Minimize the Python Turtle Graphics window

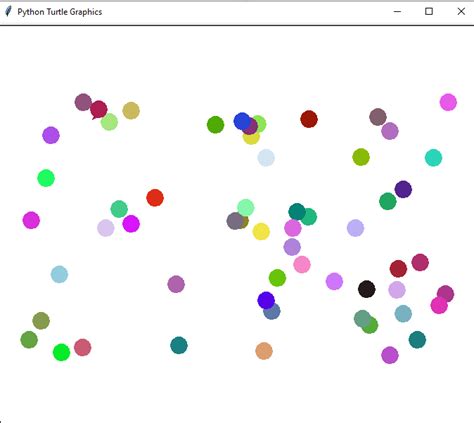pos(397,12)
